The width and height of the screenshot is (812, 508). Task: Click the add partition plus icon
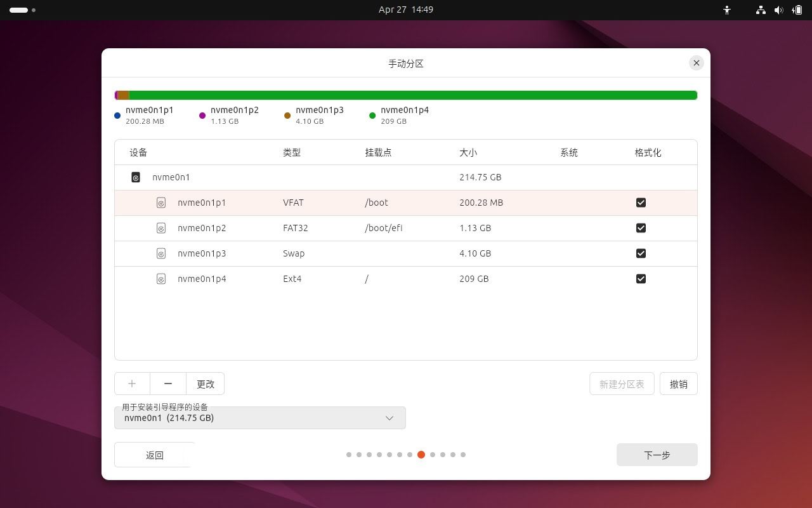pos(131,384)
